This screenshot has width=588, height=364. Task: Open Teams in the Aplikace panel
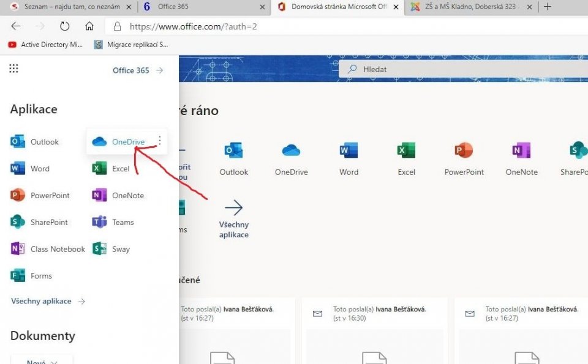113,222
